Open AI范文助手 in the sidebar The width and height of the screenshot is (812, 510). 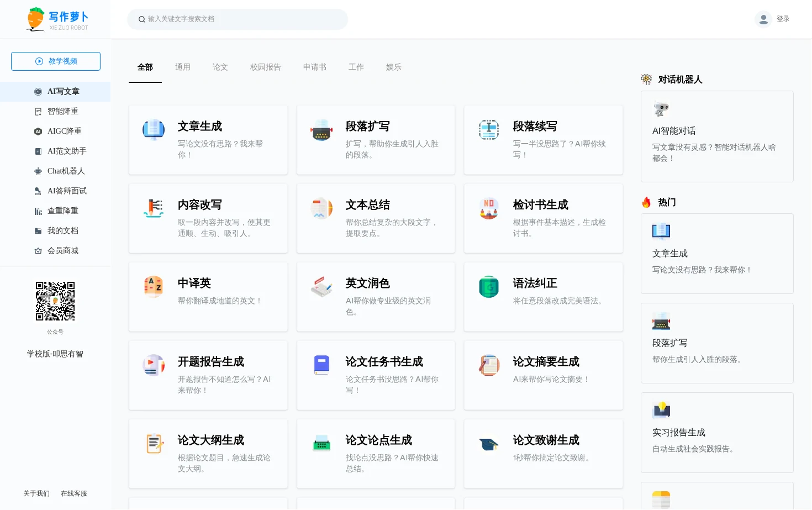55,151
